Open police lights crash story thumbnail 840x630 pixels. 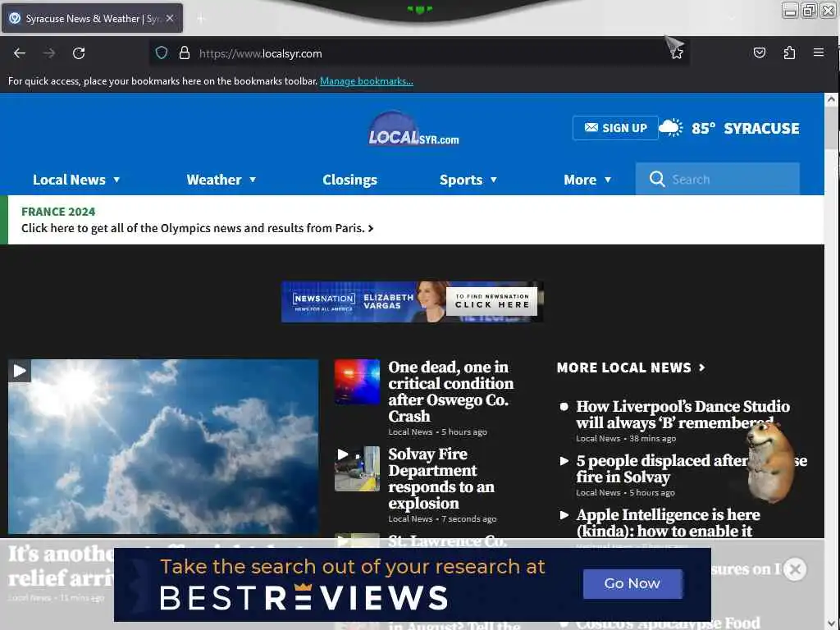(x=358, y=382)
